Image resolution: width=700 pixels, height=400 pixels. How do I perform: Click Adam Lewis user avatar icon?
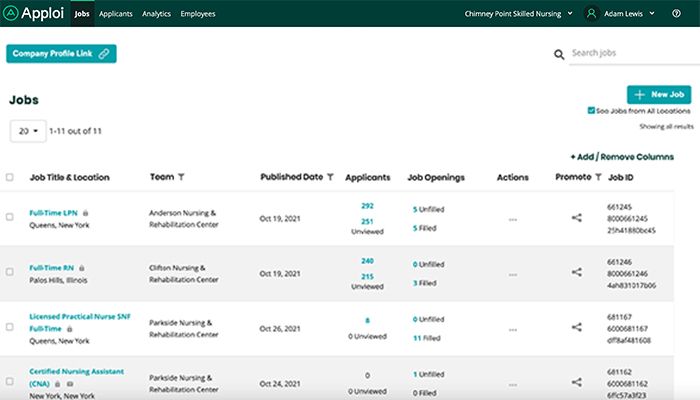point(592,14)
